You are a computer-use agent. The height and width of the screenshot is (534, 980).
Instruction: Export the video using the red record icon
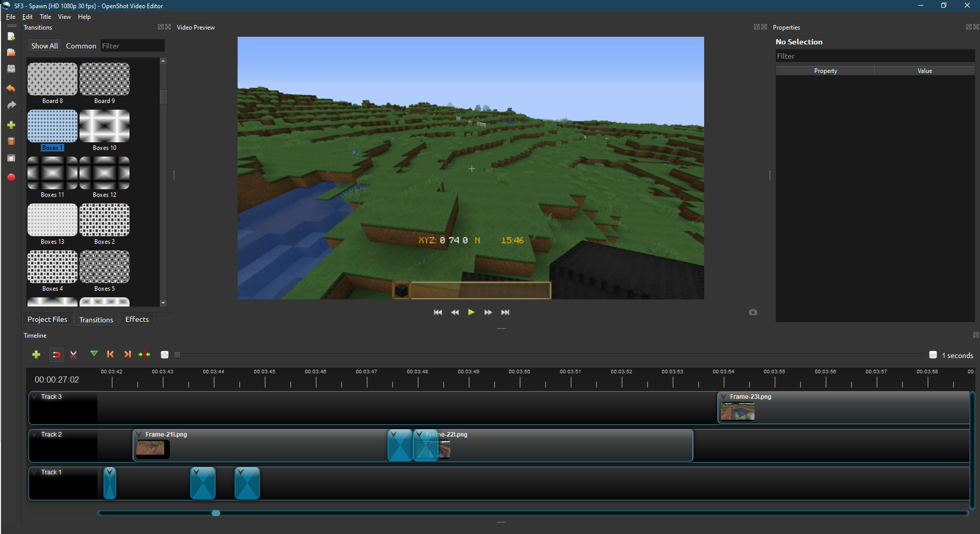(x=11, y=177)
